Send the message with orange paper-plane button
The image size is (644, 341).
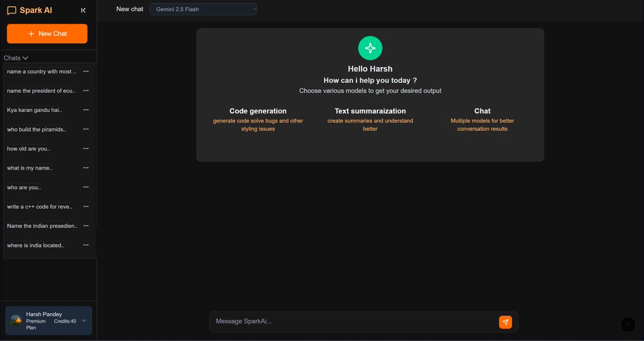[506, 322]
